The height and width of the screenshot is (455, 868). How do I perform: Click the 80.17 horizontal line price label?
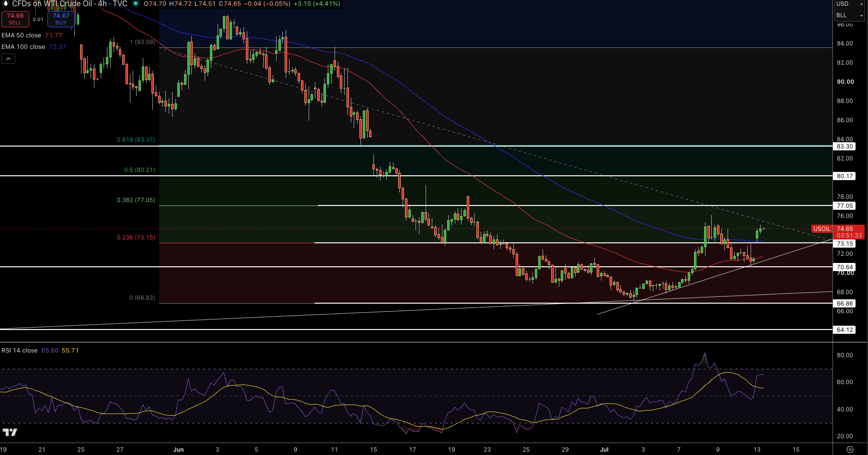(845, 176)
